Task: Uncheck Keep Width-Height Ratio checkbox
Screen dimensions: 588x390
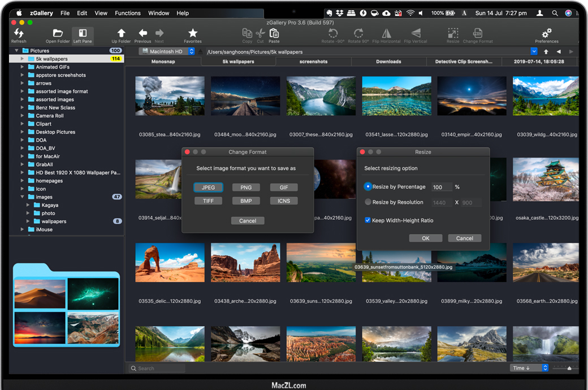Action: [367, 220]
